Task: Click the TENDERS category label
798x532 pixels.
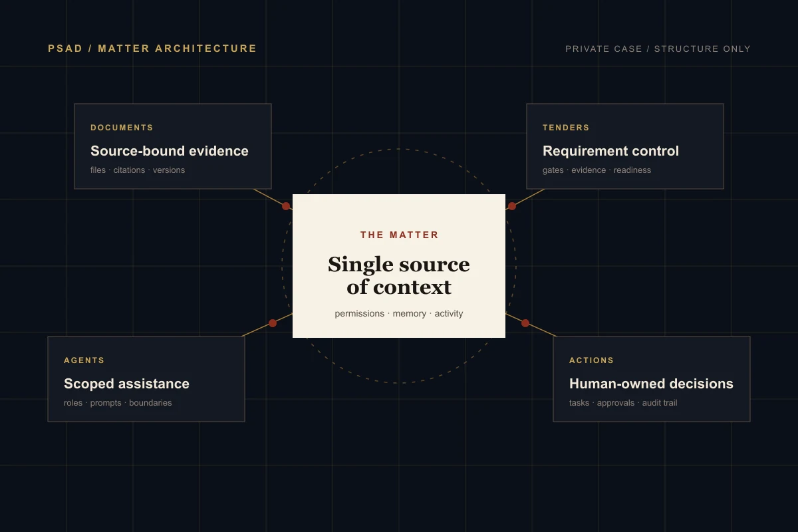Action: (566, 128)
